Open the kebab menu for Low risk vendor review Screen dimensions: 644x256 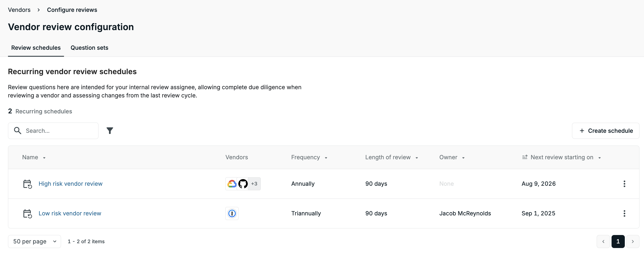(x=624, y=214)
